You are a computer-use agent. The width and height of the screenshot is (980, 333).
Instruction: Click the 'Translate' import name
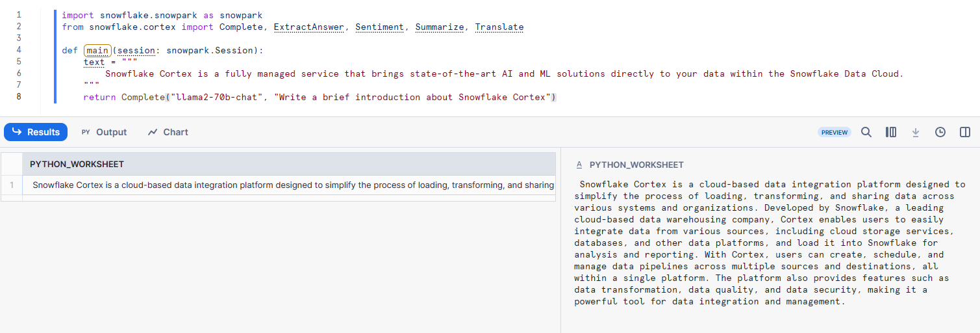(x=499, y=27)
